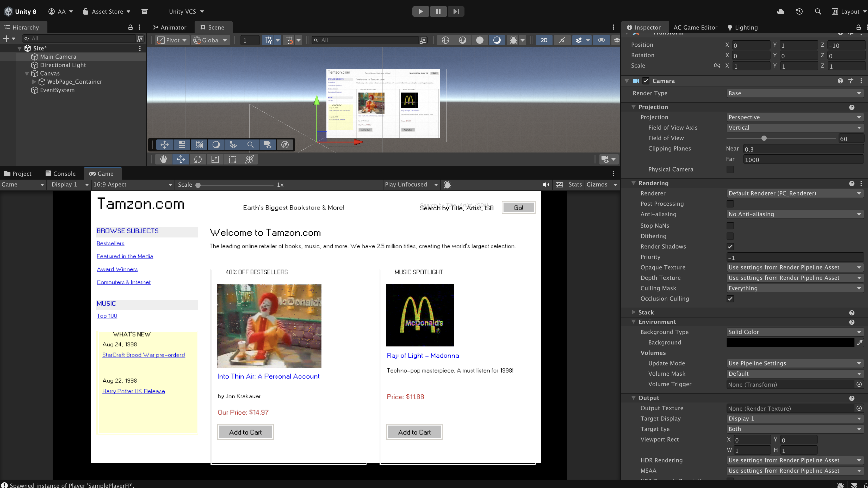Select the Rect tool in Scene toolbar
The height and width of the screenshot is (488, 868).
click(232, 159)
